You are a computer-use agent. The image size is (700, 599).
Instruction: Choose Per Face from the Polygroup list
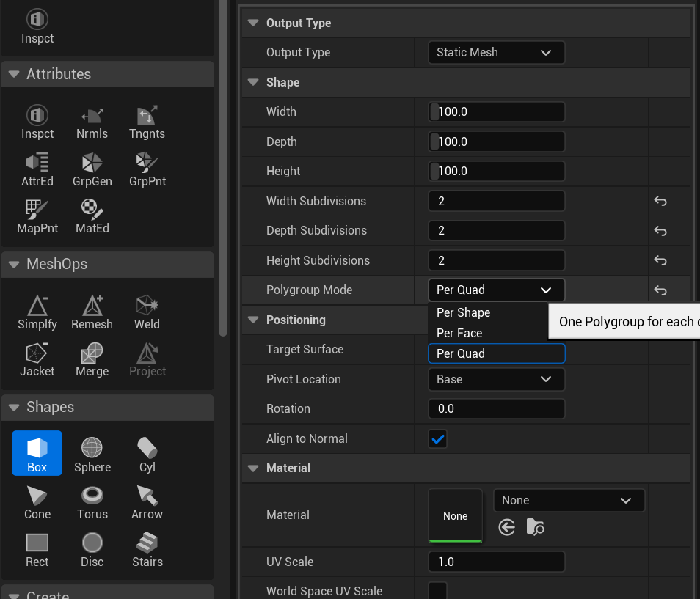(459, 333)
